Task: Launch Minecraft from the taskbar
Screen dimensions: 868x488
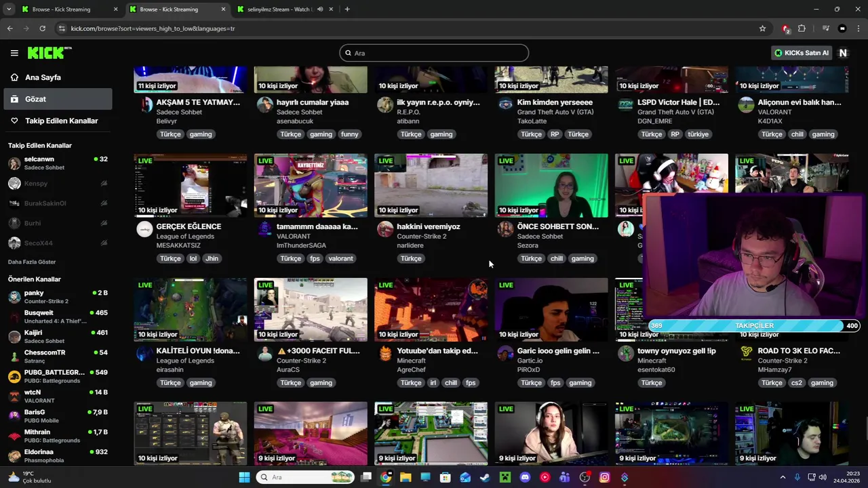Action: tap(505, 477)
